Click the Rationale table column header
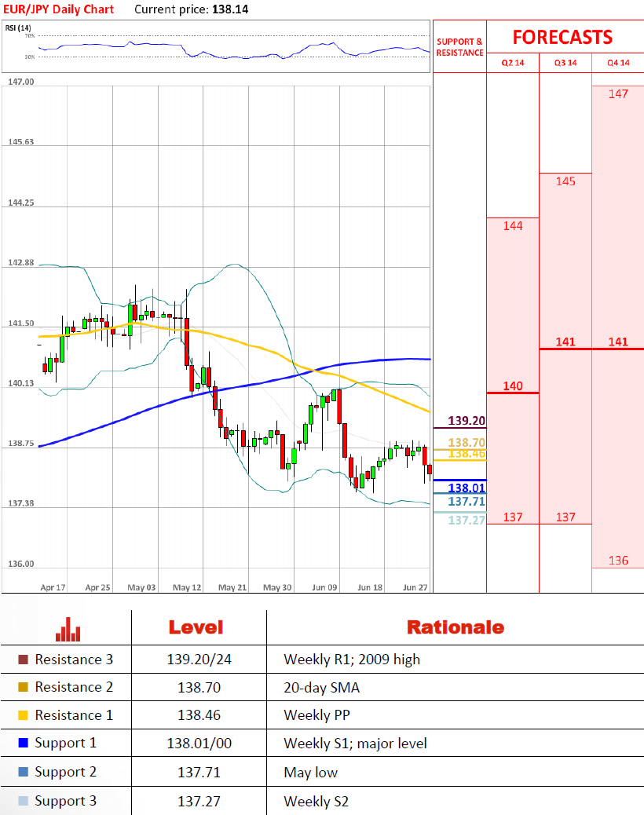Viewport: 644px width, 815px height. click(456, 627)
